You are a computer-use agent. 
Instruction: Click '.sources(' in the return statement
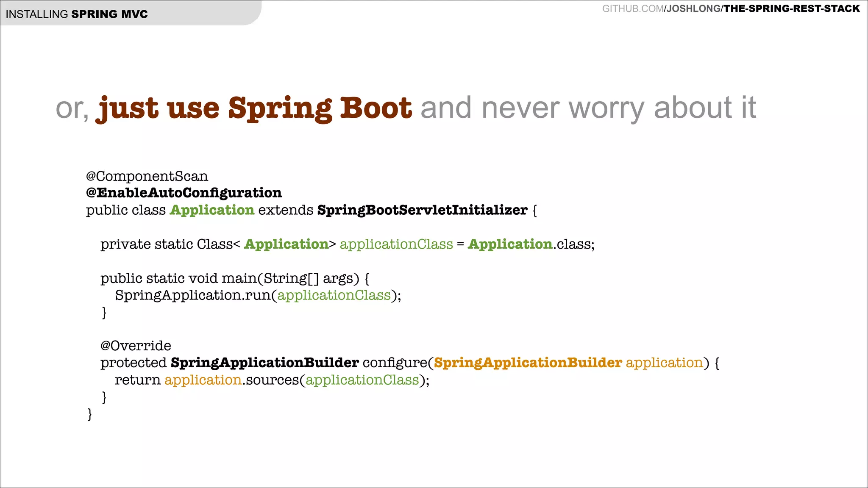coord(273,380)
